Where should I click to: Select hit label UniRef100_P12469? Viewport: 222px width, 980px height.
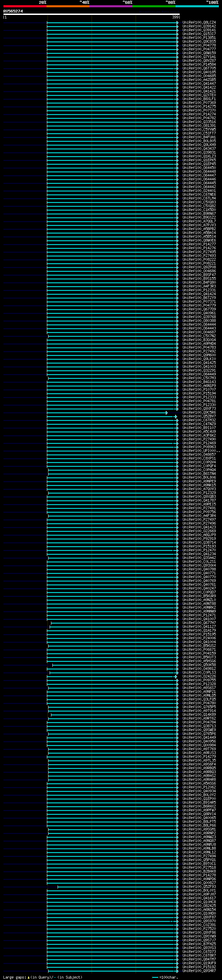199,443
